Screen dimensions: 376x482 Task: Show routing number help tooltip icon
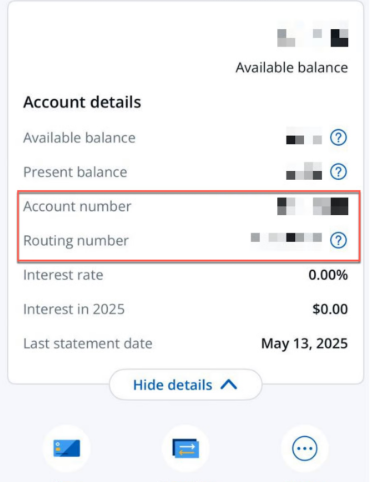point(338,240)
